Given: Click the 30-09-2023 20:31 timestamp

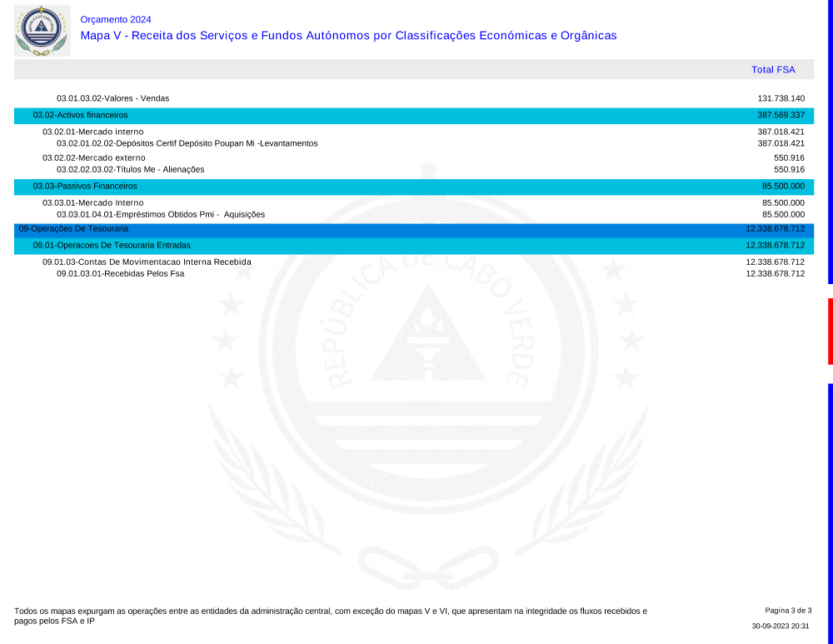Looking at the screenshot, I should click(x=780, y=626).
